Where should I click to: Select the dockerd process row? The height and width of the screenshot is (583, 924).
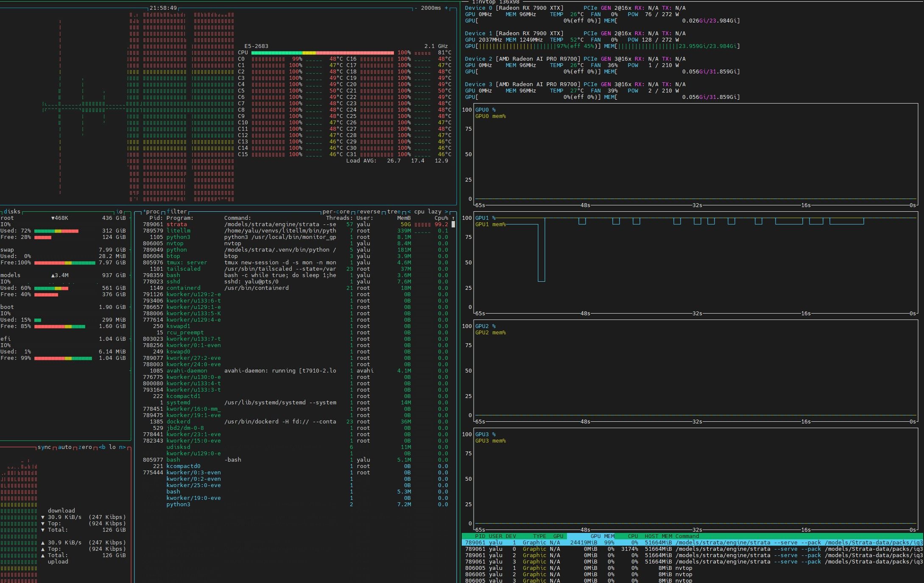click(295, 422)
